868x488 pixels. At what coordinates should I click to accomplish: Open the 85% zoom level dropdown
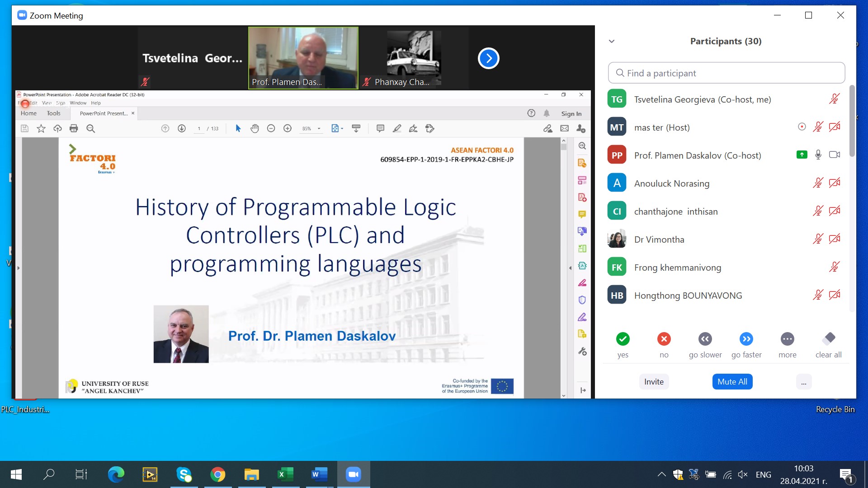[x=319, y=129]
